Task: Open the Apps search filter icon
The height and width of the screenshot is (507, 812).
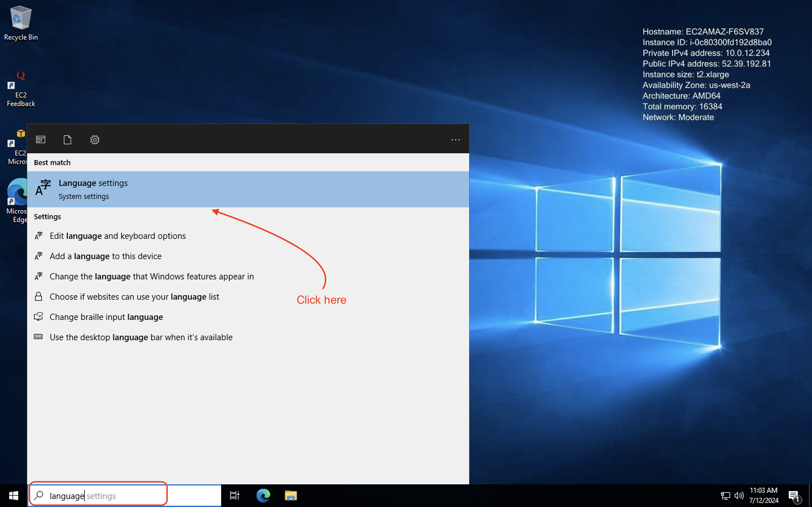Action: (41, 139)
